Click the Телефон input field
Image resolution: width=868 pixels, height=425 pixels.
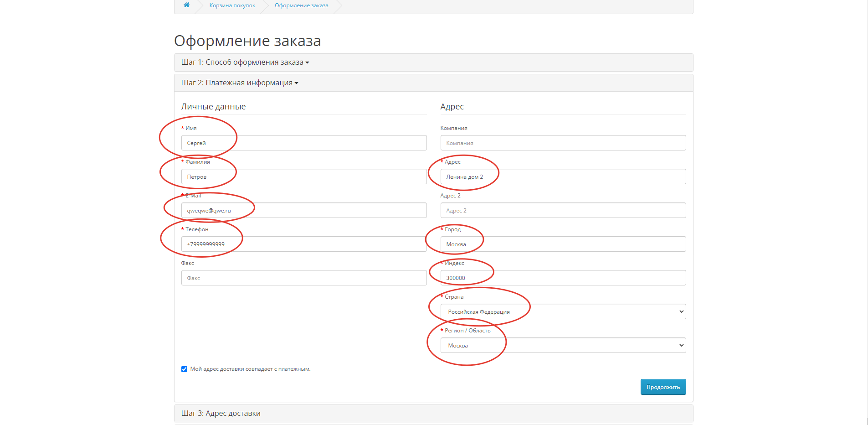click(x=303, y=244)
